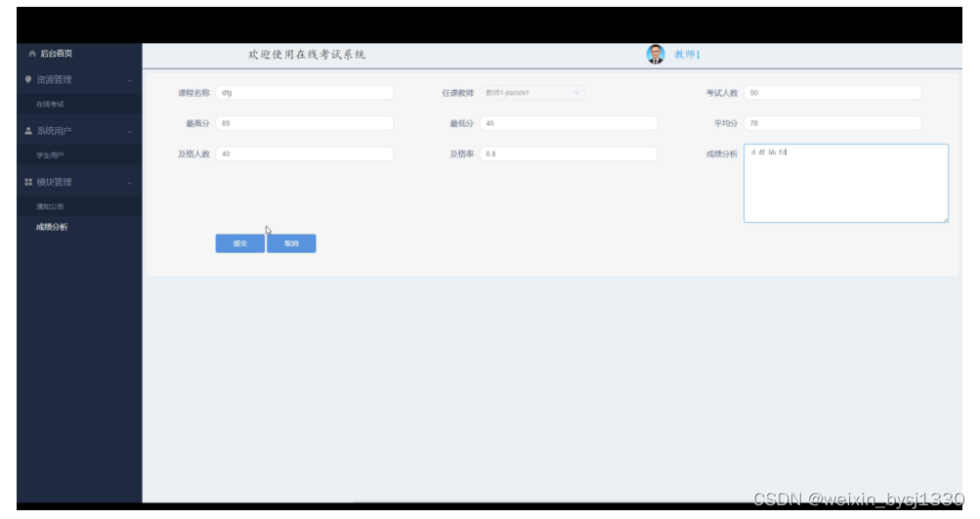Image resolution: width=980 pixels, height=519 pixels.
Task: Click the 平均分 field label
Action: [x=726, y=123]
